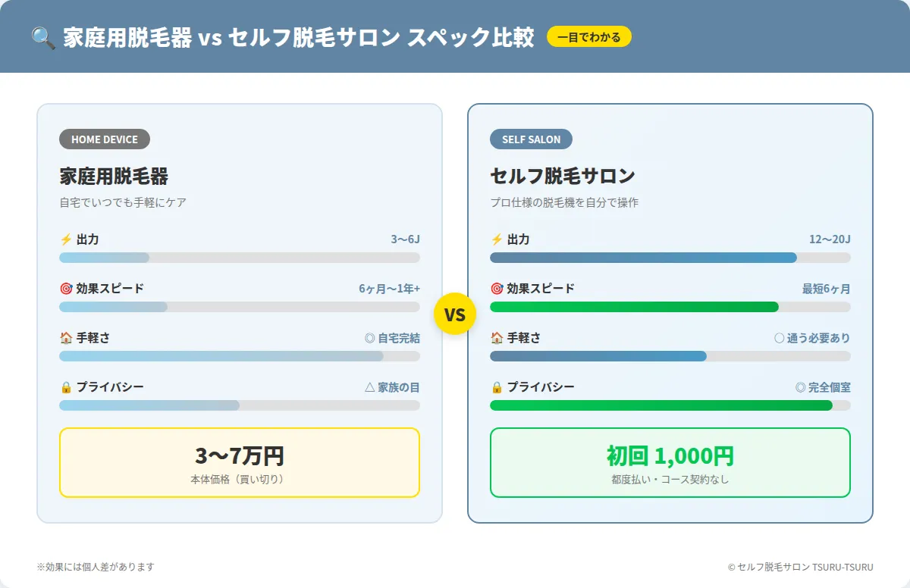The height and width of the screenshot is (588, 910).
Task: Click the ○ 通う必要あり value
Action: pos(812,338)
